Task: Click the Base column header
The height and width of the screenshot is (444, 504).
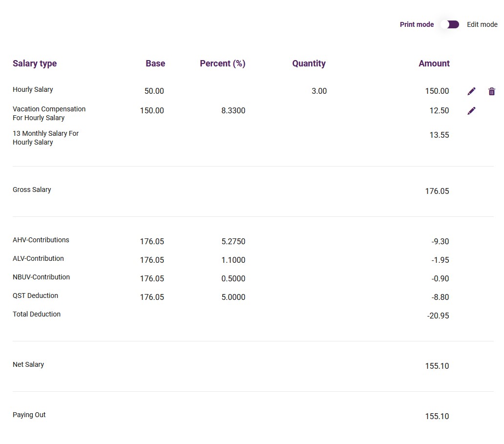Action: click(x=155, y=63)
